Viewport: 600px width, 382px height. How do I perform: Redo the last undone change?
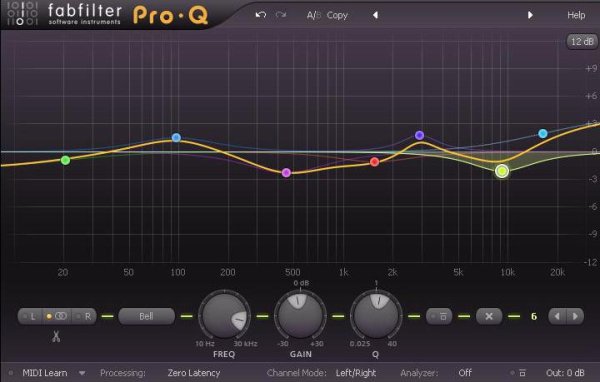[281, 15]
